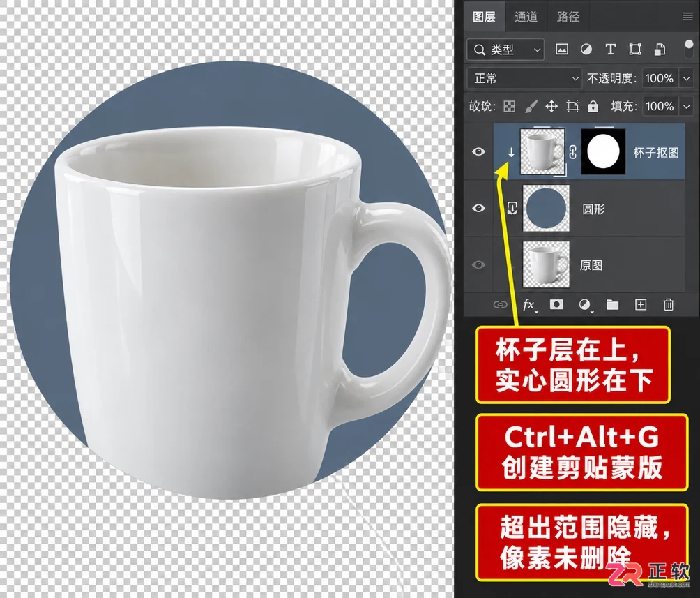This screenshot has height=598, width=700.
Task: Delete layer with trash icon
Action: tap(669, 305)
